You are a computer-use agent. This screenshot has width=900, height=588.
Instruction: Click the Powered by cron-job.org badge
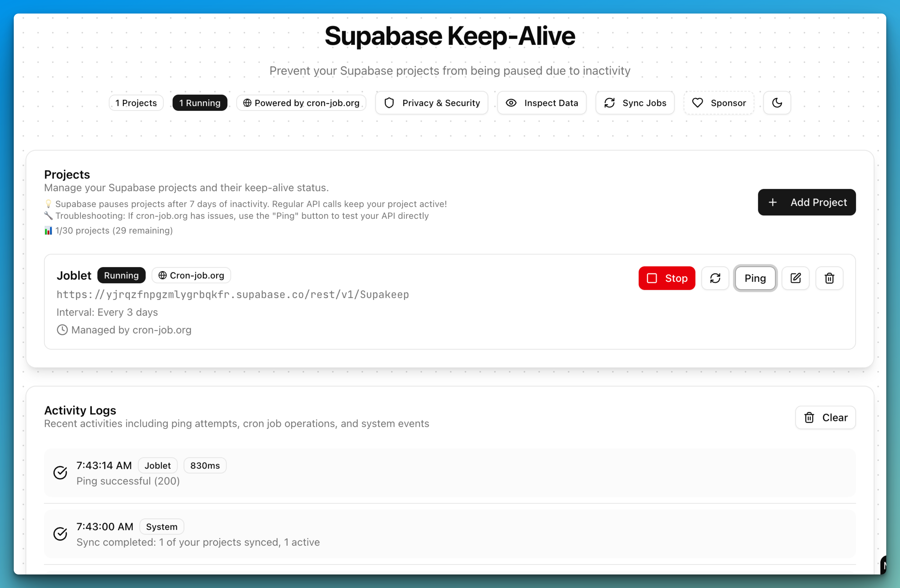[x=301, y=103]
